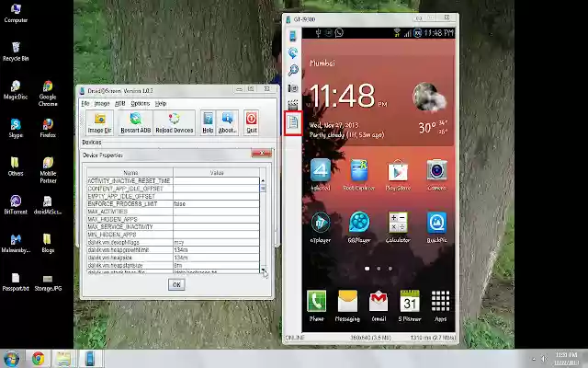Tap the Calculator app icon
The image size is (588, 368).
tap(398, 226)
